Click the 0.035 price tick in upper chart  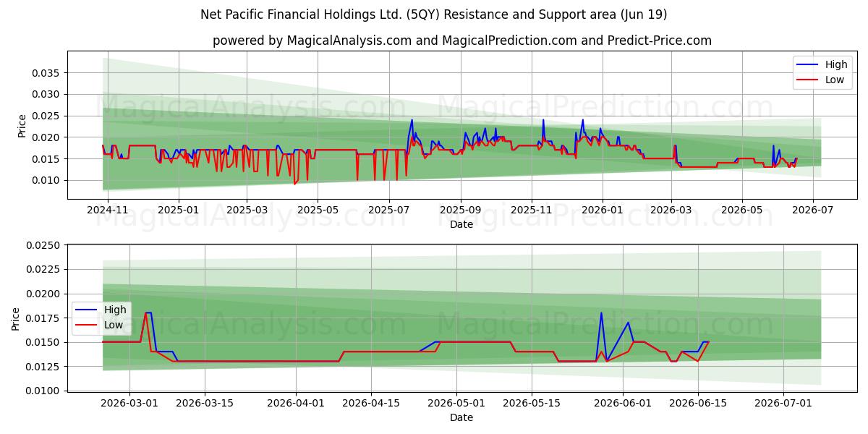tap(46, 73)
